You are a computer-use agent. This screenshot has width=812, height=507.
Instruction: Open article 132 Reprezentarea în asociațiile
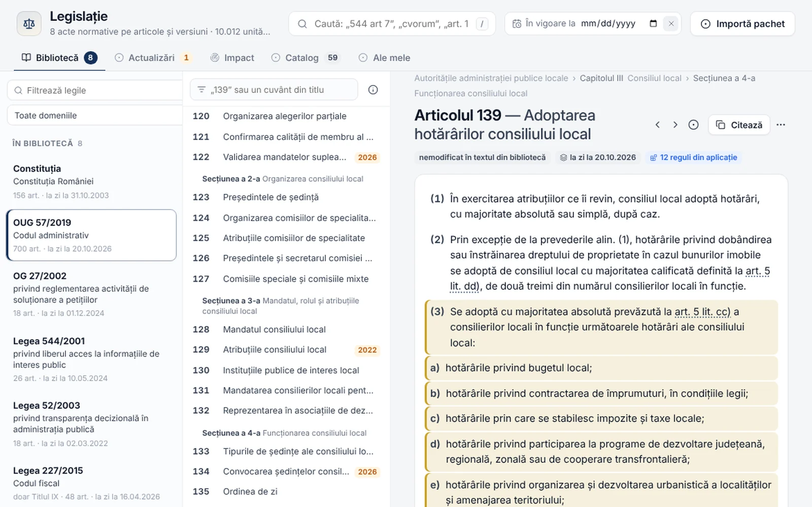pos(286,411)
